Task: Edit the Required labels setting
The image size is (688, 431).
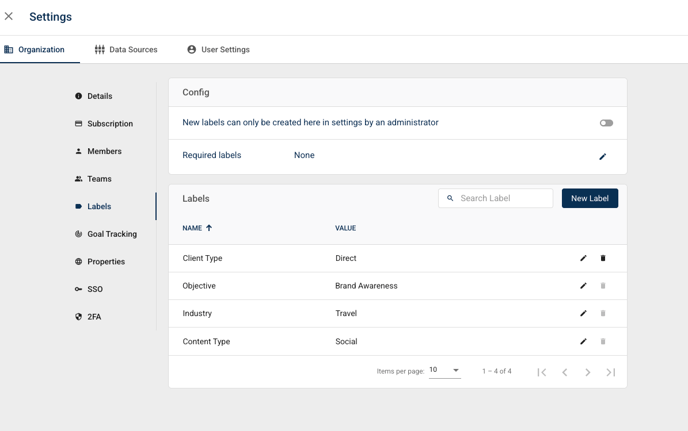Action: coord(602,156)
